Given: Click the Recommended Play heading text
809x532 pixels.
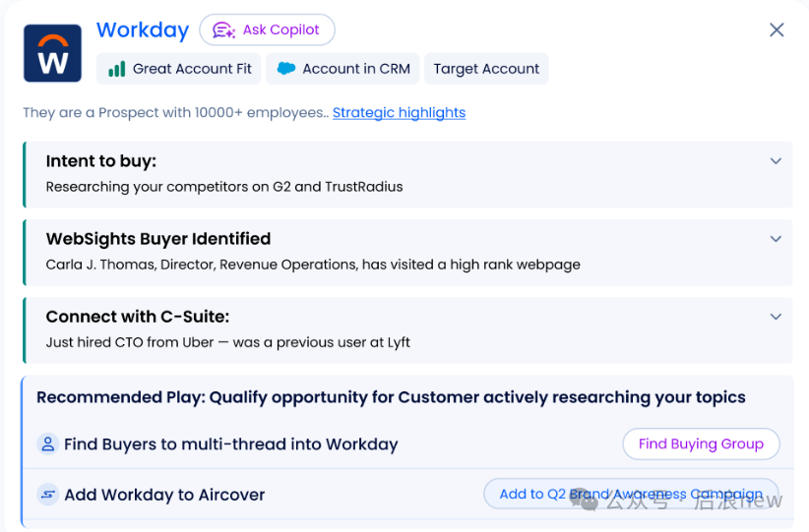Looking at the screenshot, I should point(391,397).
